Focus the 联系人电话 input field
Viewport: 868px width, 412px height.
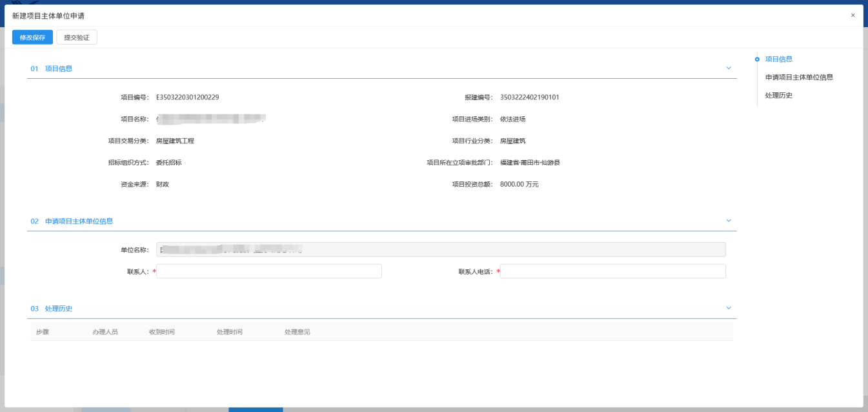pyautogui.click(x=612, y=271)
